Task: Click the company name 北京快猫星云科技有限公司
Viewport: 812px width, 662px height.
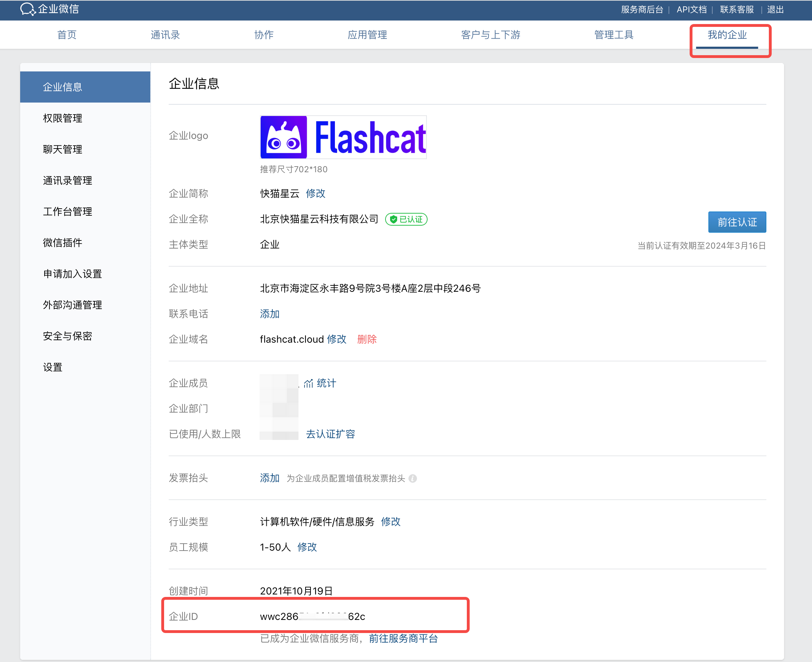Action: click(319, 219)
